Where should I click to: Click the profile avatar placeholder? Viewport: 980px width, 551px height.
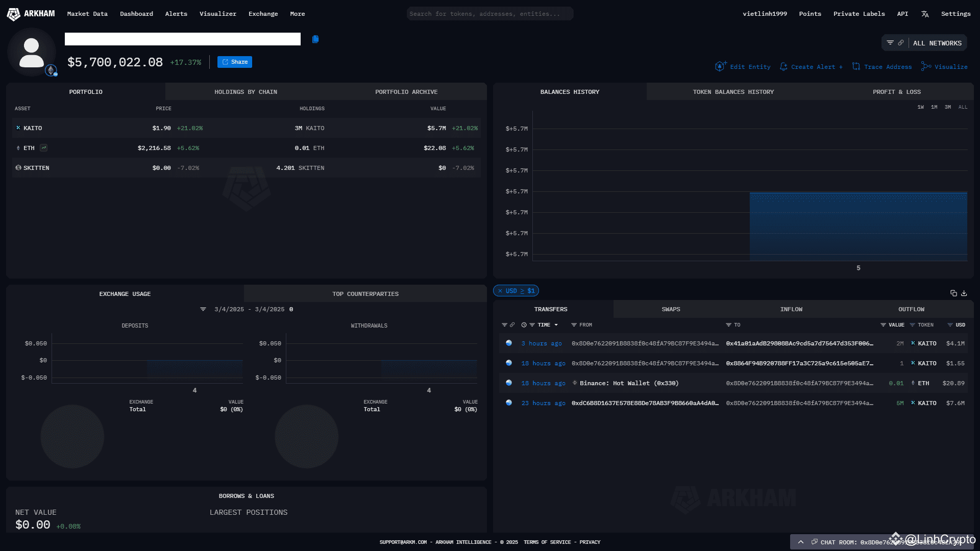[32, 52]
